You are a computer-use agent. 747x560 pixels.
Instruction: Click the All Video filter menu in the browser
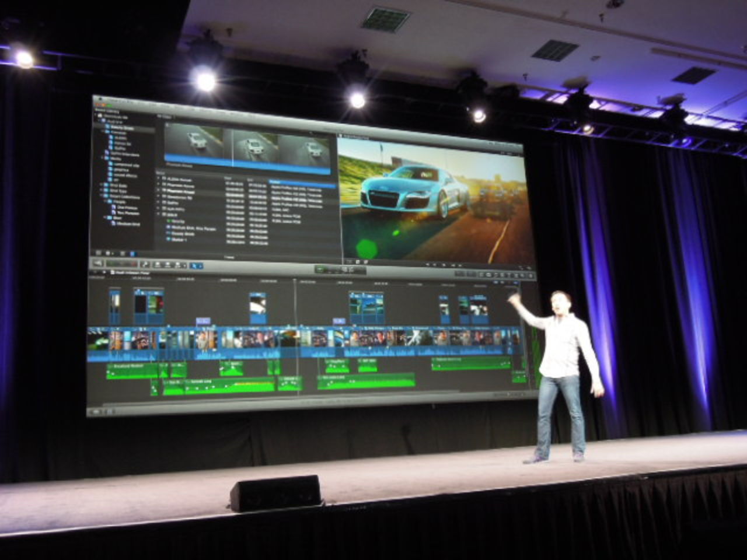pos(166,116)
